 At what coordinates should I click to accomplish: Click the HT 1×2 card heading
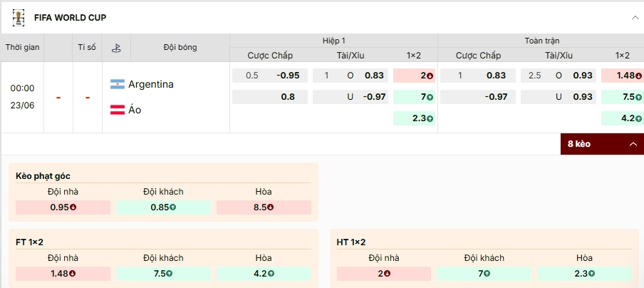point(351,242)
